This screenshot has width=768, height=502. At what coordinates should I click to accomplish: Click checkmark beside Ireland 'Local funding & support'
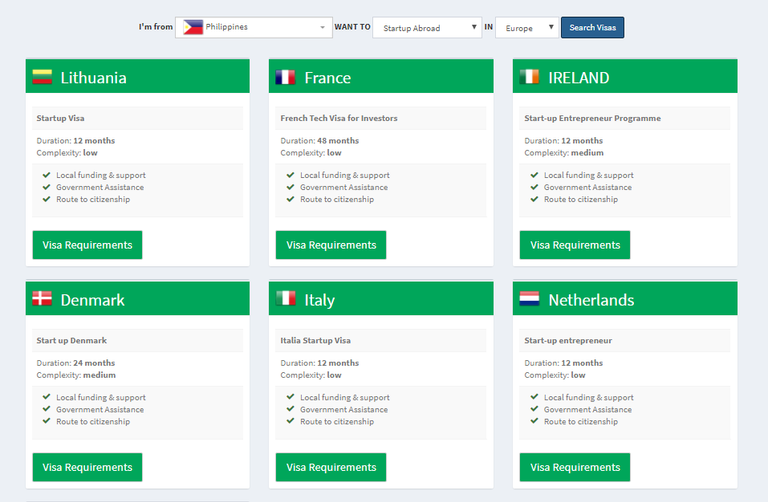[x=534, y=175]
